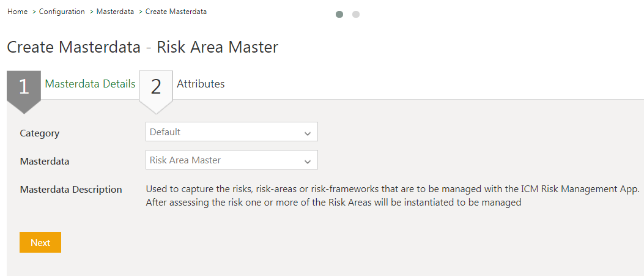
Task: Switch to the Masterdata Details tab
Action: tap(90, 84)
